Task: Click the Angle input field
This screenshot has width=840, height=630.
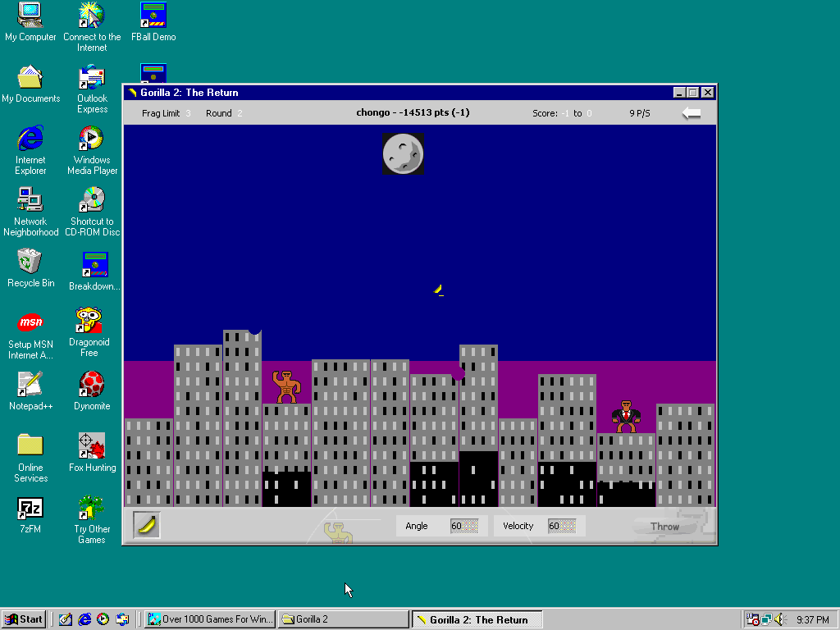Action: 464,526
